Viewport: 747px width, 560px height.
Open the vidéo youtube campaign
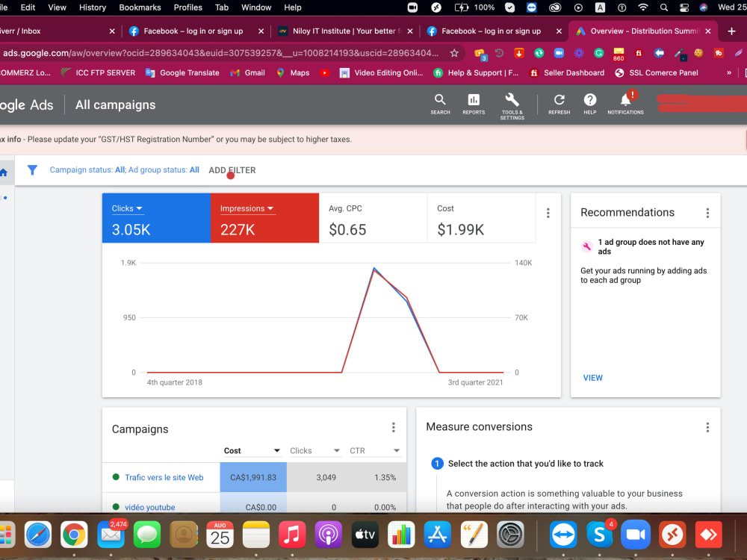[x=149, y=507]
